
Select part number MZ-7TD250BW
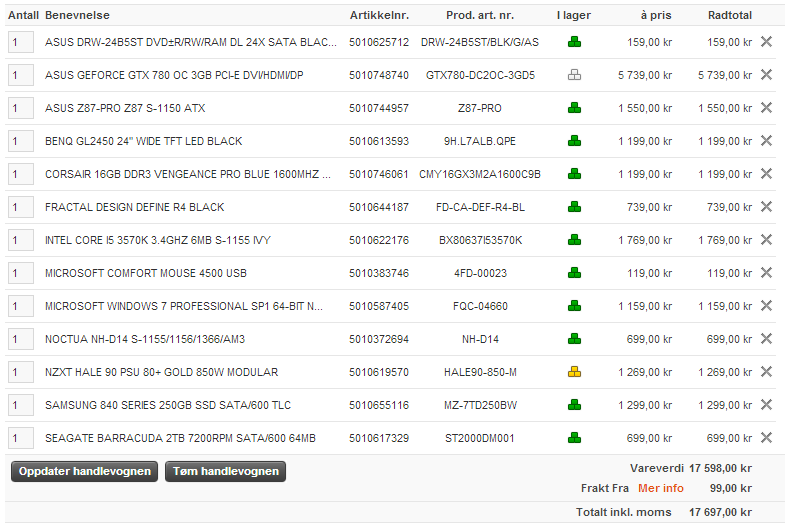[480, 405]
